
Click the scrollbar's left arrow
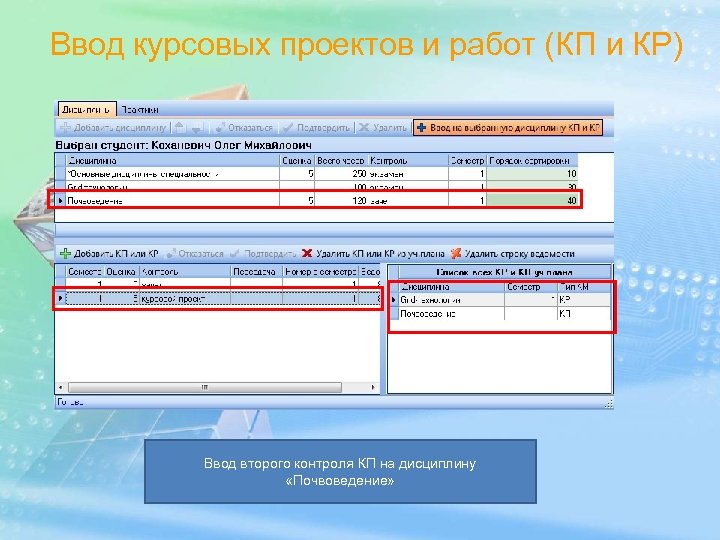pos(61,388)
